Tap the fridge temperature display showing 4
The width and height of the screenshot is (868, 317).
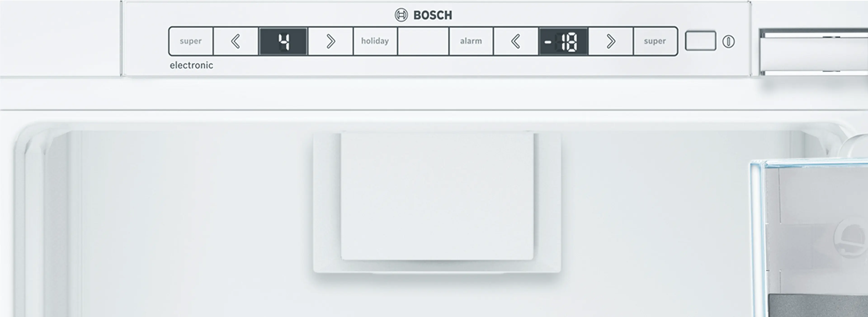(283, 41)
